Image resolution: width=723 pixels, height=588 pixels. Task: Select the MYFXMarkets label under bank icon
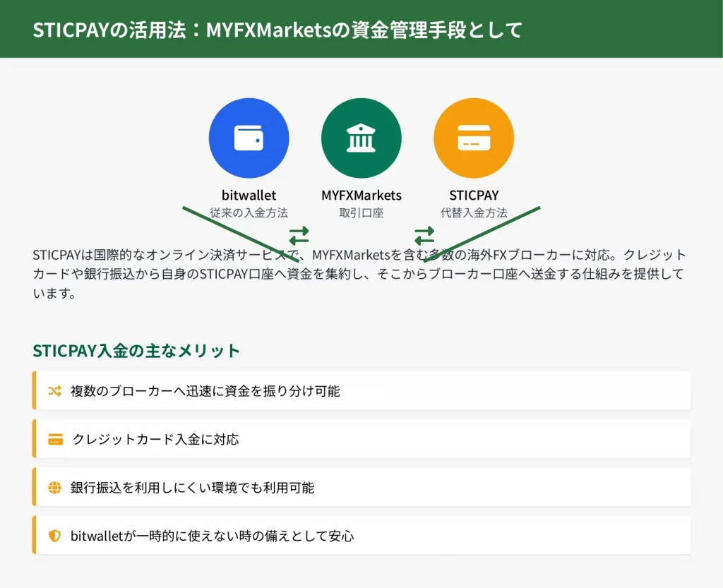click(x=361, y=196)
